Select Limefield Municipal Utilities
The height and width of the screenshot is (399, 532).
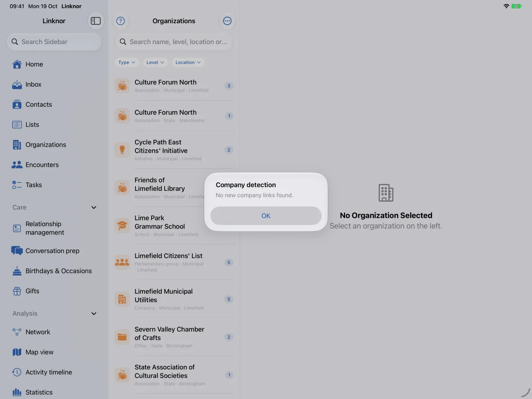coord(174,299)
